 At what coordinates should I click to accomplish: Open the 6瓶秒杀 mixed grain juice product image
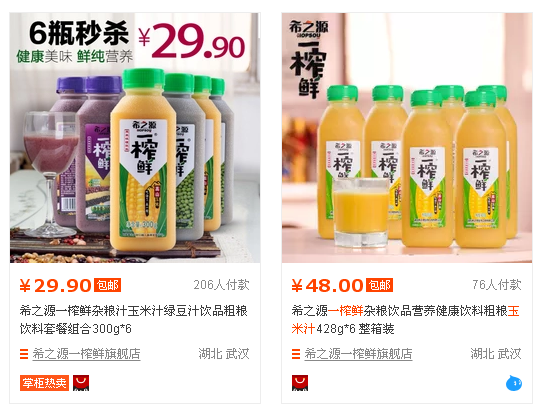pyautogui.click(x=135, y=138)
